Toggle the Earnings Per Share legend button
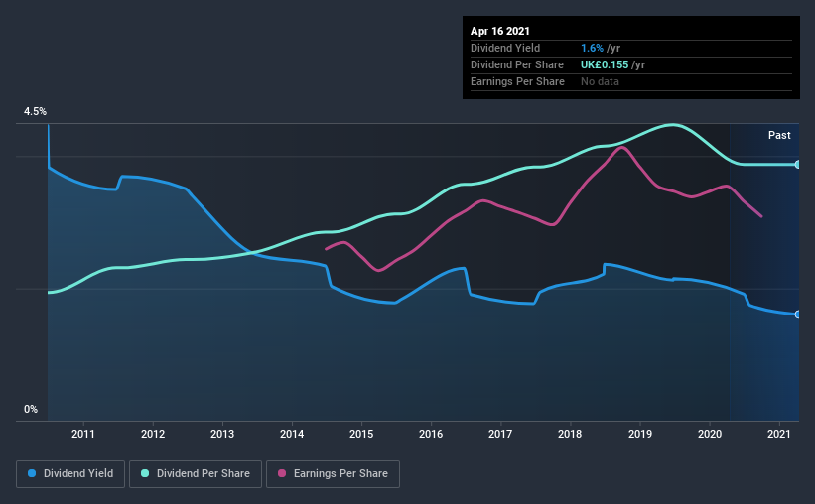815x504 pixels. tap(333, 474)
